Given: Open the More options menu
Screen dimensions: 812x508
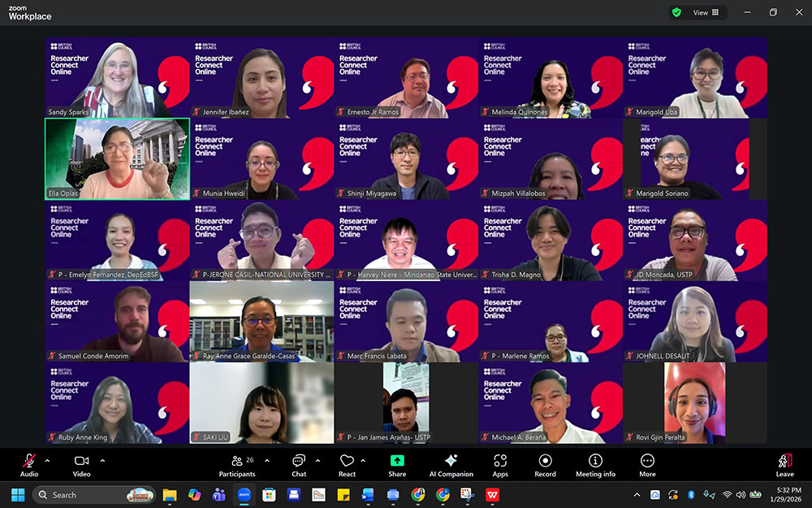Looking at the screenshot, I should coord(647,463).
